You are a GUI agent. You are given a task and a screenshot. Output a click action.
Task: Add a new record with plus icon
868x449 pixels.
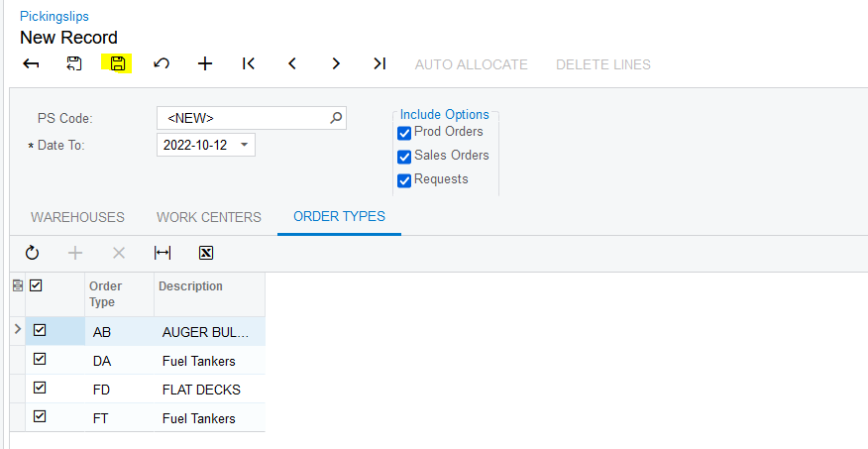pos(205,64)
